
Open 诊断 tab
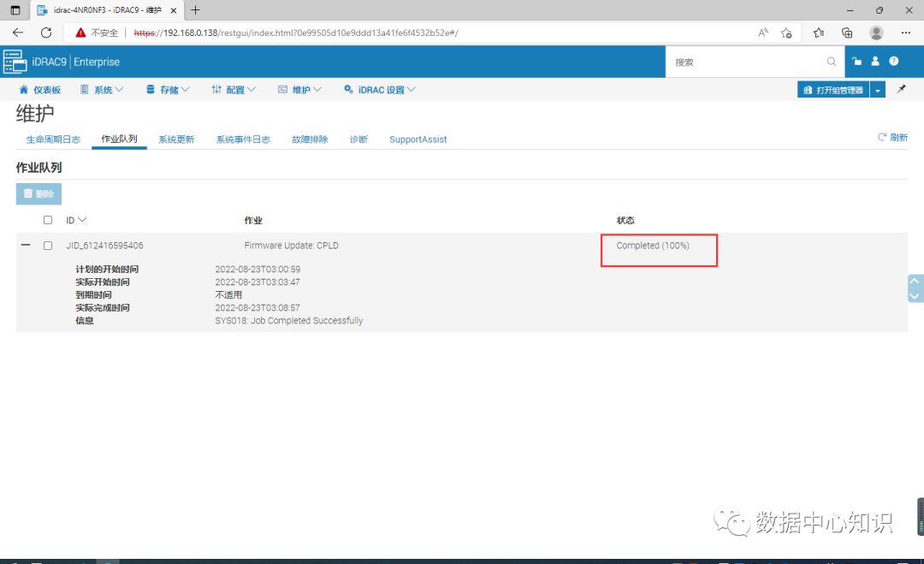pos(358,140)
